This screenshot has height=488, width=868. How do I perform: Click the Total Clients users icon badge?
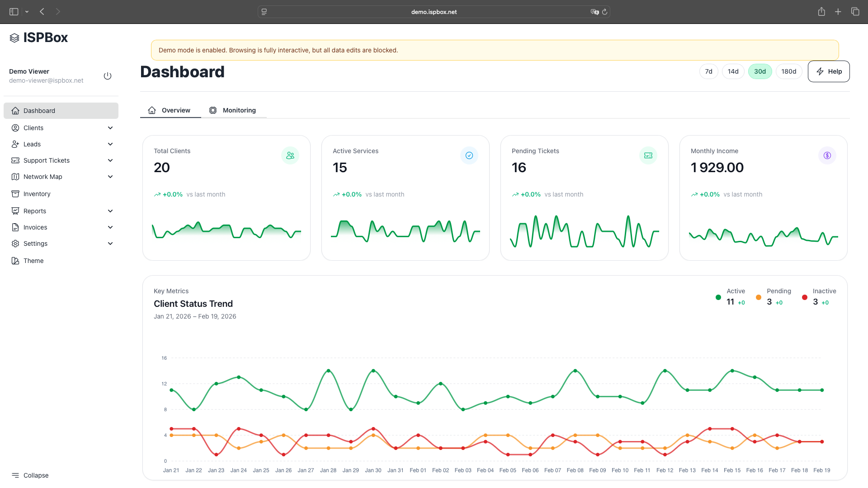click(x=290, y=155)
